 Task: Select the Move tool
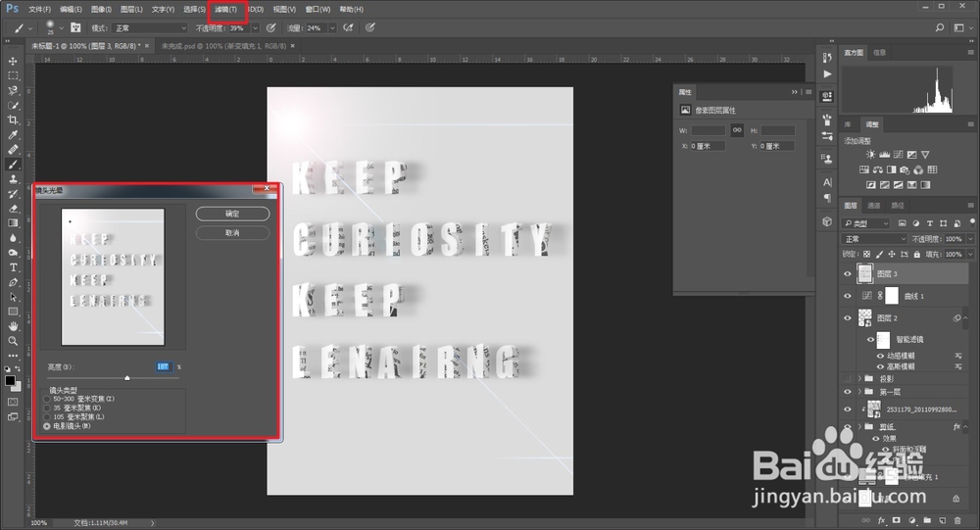click(13, 62)
